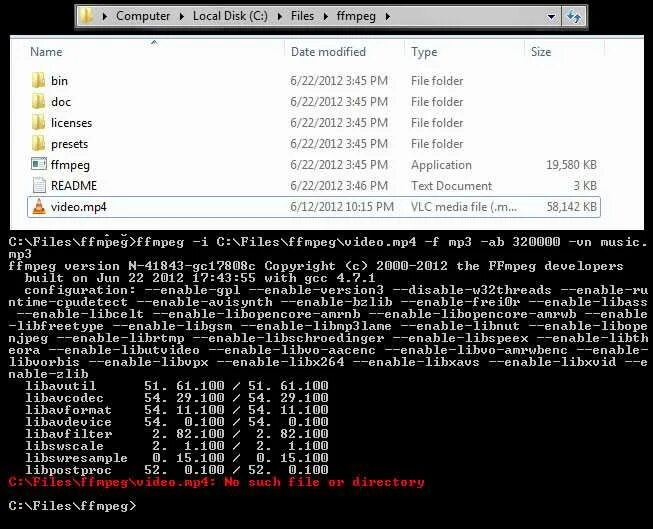Click the VLC media file type cell

(464, 207)
